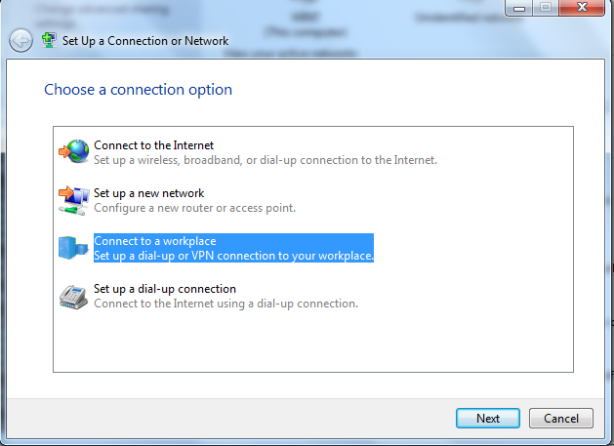Viewport: 614px width, 446px height.
Task: Click the telephone dial-up connection icon
Action: pyautogui.click(x=73, y=297)
